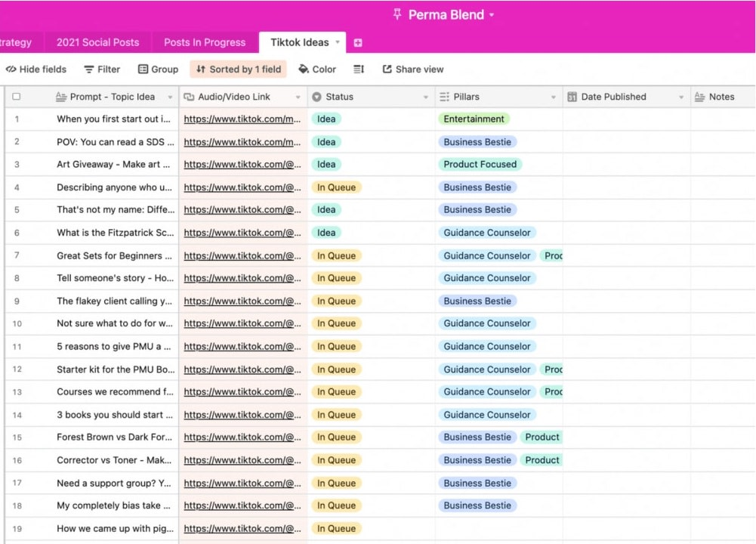Click the Audio/Video Link field icon
Viewport: 756px width, 544px height.
click(189, 97)
